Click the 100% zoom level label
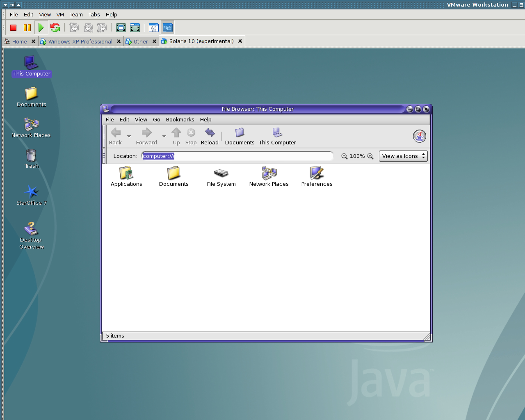 tap(357, 156)
